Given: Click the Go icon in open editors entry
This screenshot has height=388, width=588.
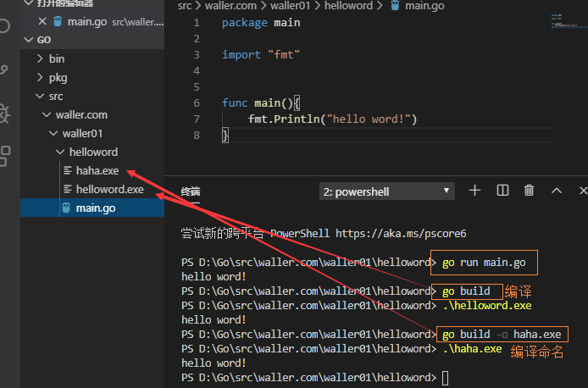Looking at the screenshot, I should click(x=58, y=21).
